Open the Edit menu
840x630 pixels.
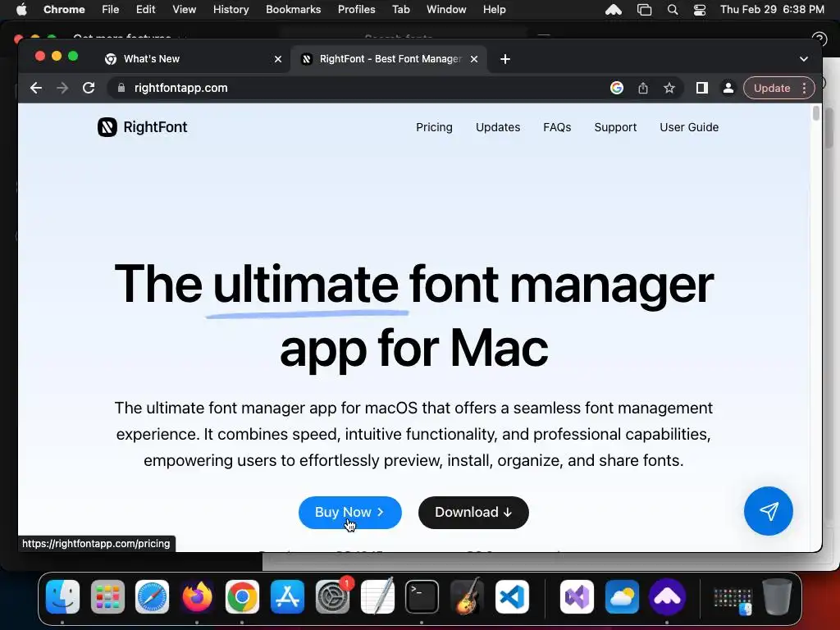146,10
